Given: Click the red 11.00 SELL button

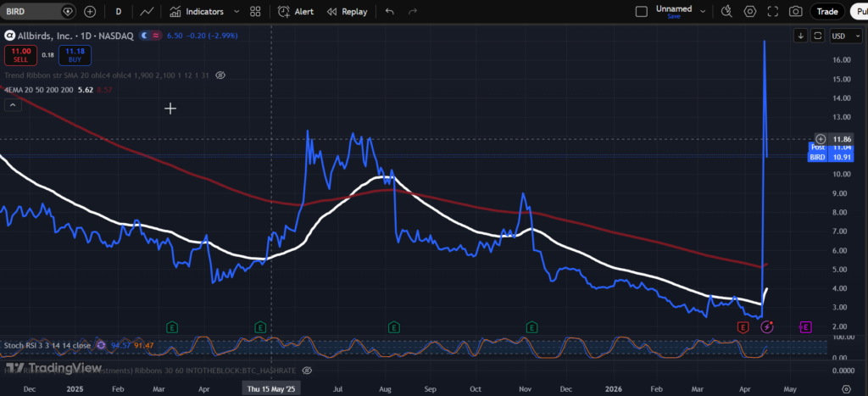Looking at the screenshot, I should point(19,55).
